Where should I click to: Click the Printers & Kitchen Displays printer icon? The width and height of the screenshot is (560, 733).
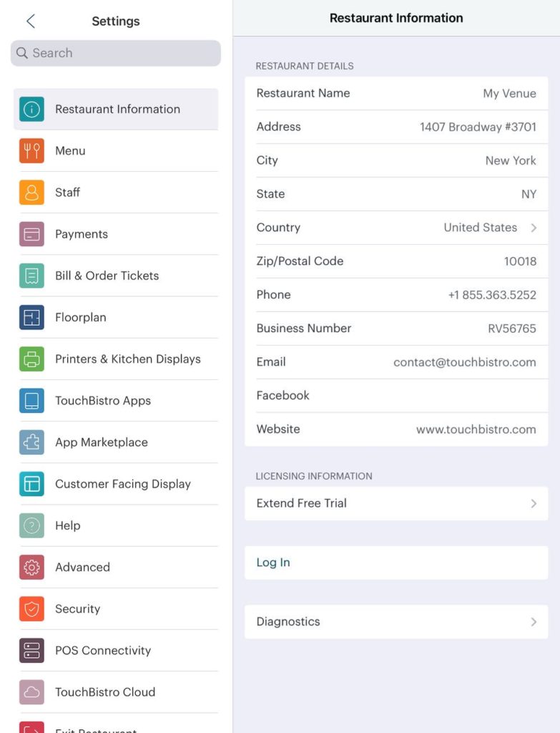point(31,359)
